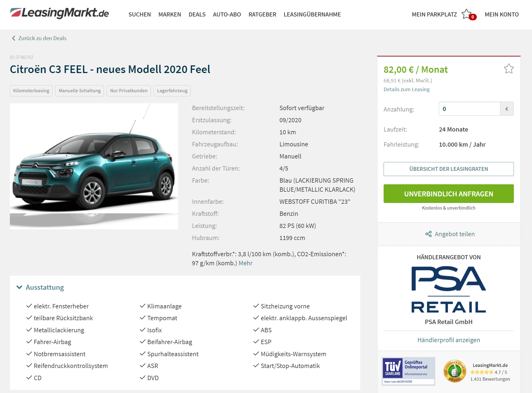Image resolution: width=532 pixels, height=393 pixels.
Task: Select the Lagerfahrzeug tag
Action: tap(172, 91)
